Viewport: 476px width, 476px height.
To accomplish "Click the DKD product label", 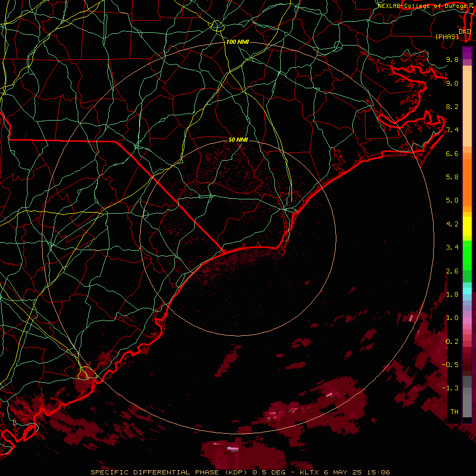I will coord(464,31).
